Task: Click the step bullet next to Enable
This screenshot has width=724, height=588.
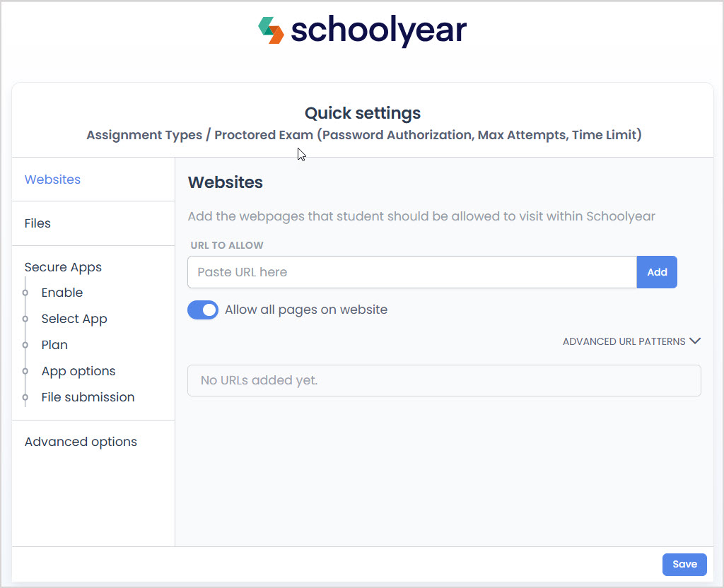Action: coord(26,293)
